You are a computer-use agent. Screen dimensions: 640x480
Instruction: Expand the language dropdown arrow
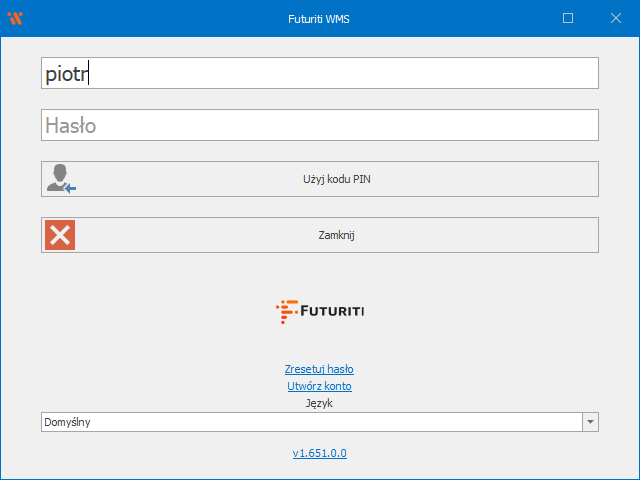590,422
